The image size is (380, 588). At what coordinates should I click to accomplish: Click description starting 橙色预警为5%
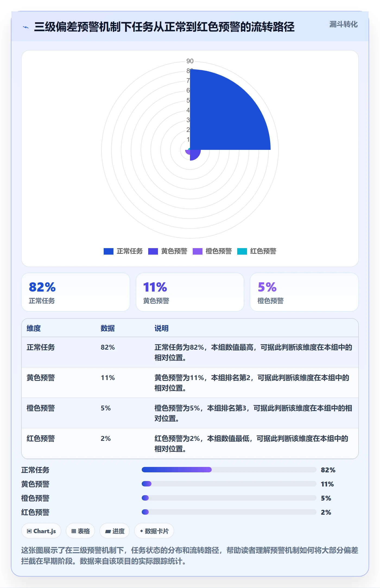(253, 413)
